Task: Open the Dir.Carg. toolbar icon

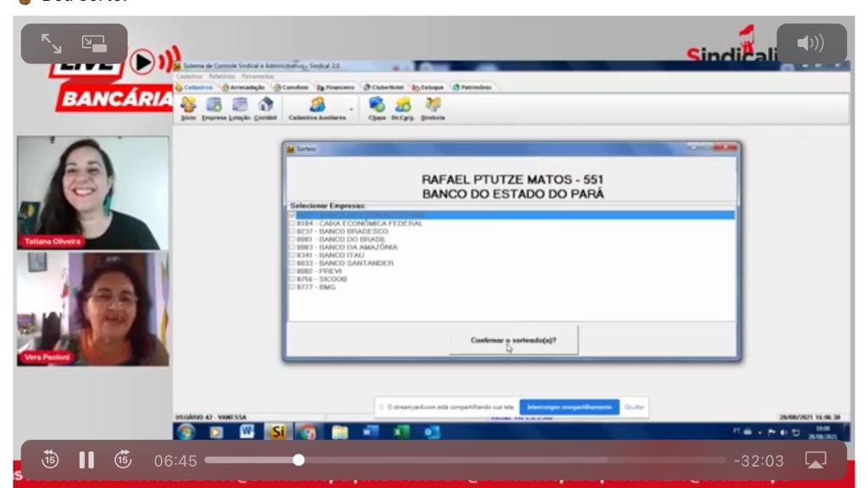Action: pos(403,108)
